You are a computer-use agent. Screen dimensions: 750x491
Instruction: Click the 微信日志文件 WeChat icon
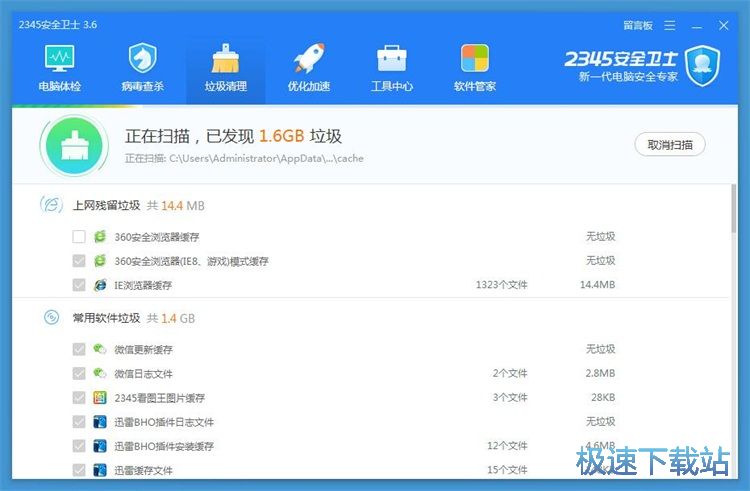99,373
